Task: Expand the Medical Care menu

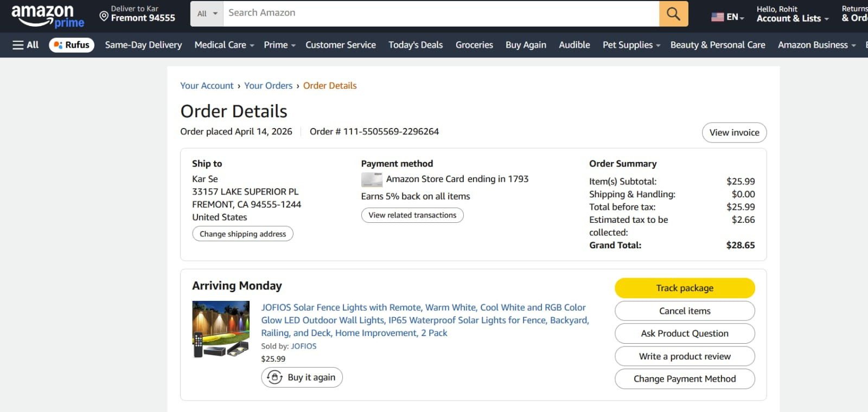Action: click(x=224, y=45)
